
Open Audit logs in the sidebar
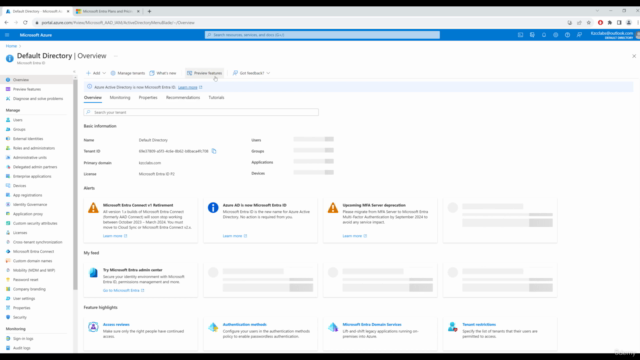[x=21, y=348]
